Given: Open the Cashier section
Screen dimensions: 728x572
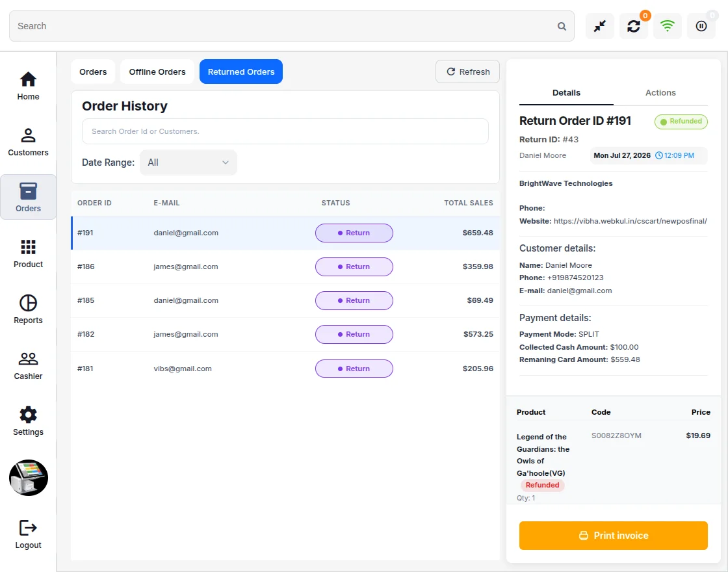Looking at the screenshot, I should point(28,365).
